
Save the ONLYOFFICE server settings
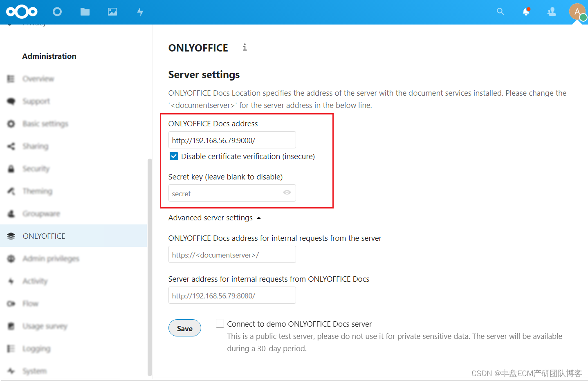point(185,328)
